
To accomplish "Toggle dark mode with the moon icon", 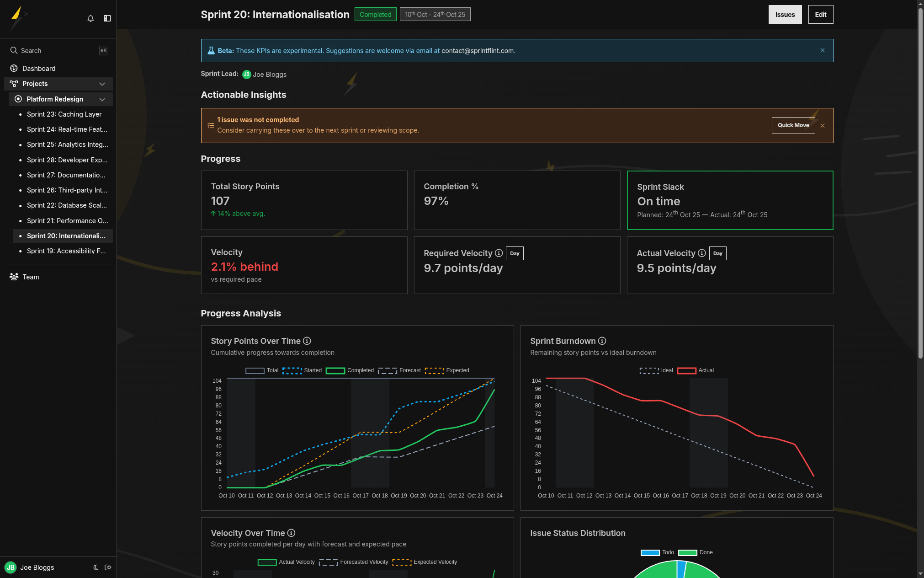I will tap(96, 567).
